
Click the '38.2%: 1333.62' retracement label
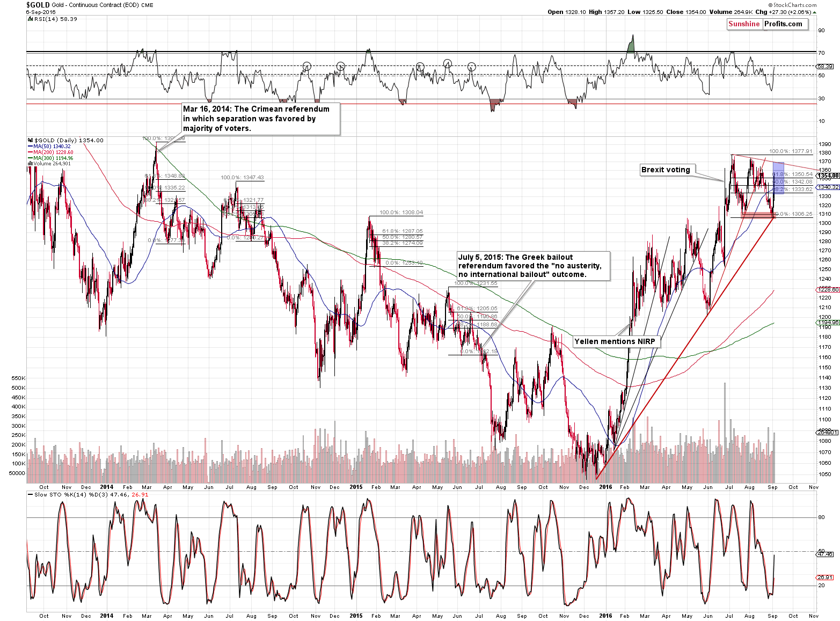pos(792,189)
